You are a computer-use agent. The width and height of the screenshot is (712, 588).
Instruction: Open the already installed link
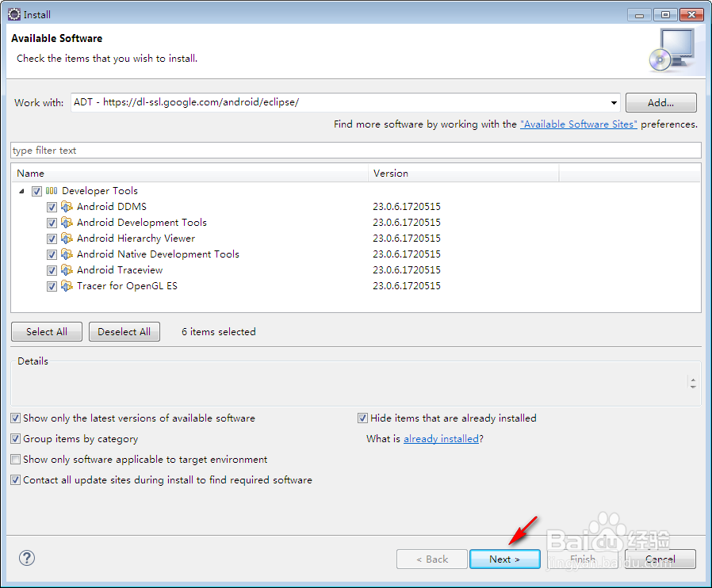click(x=441, y=439)
